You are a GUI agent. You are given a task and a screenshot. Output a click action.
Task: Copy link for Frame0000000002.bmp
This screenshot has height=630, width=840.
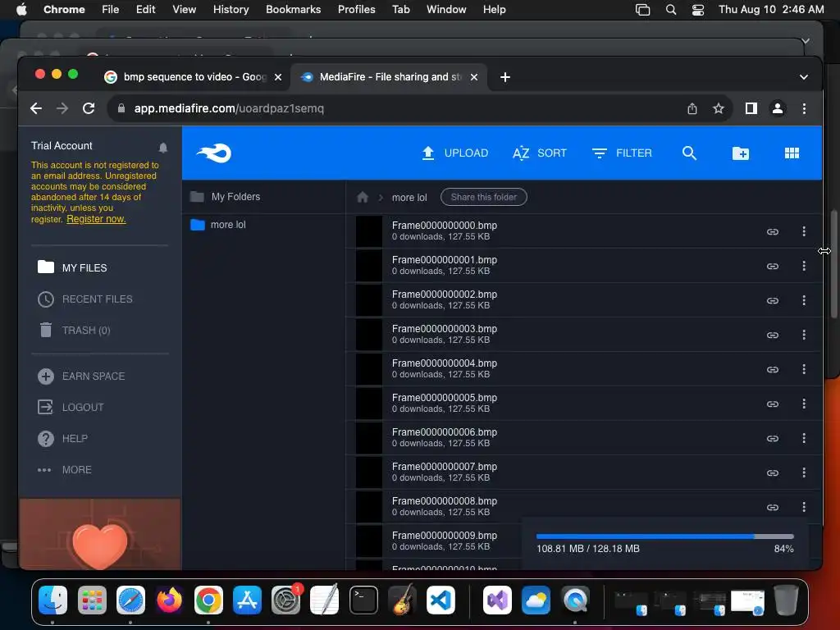point(772,300)
